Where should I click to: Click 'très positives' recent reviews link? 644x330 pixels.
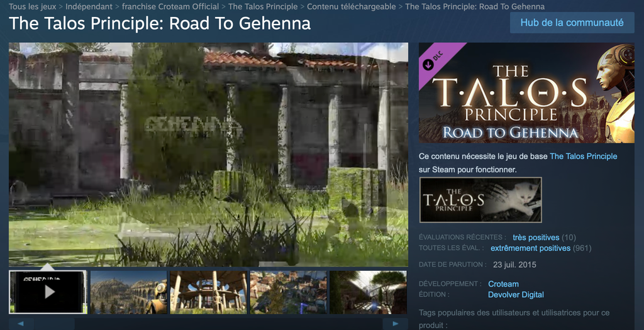coord(536,238)
